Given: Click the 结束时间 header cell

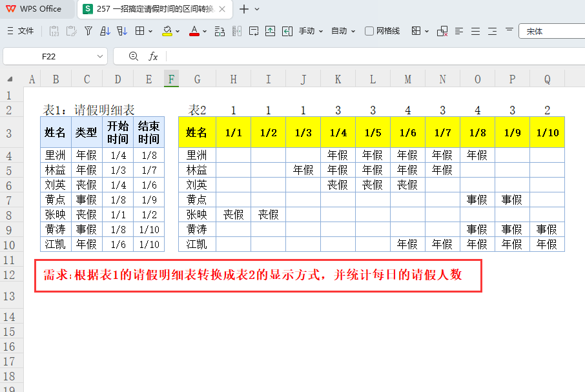Looking at the screenshot, I should pyautogui.click(x=149, y=132).
